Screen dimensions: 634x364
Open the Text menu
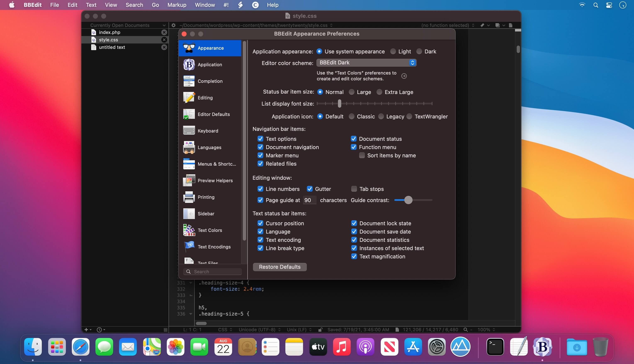coord(91,5)
